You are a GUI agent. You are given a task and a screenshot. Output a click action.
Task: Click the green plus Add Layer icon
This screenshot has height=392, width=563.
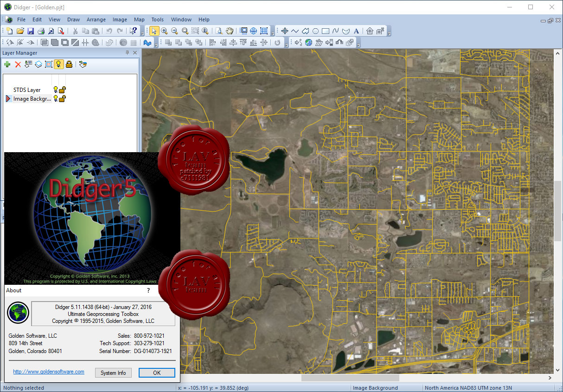click(x=7, y=64)
